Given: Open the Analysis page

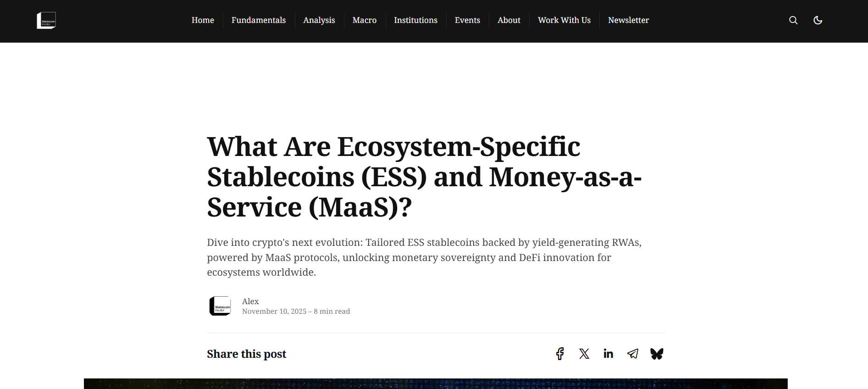Looking at the screenshot, I should [x=319, y=20].
